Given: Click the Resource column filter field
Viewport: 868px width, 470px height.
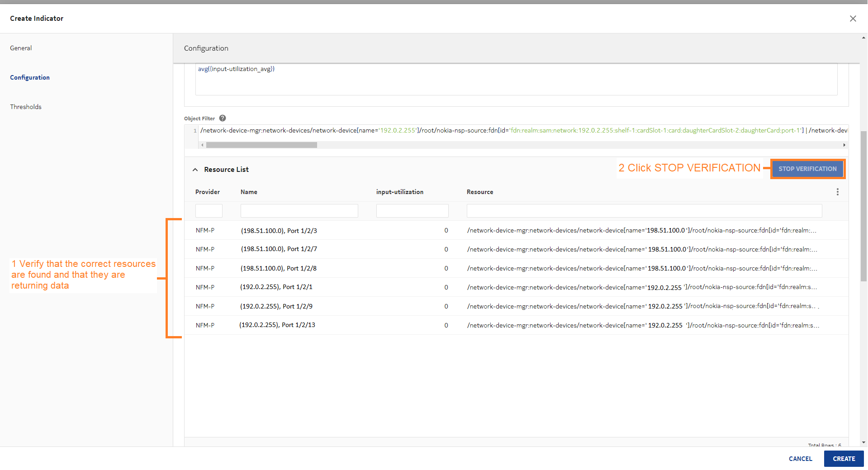Looking at the screenshot, I should [644, 211].
